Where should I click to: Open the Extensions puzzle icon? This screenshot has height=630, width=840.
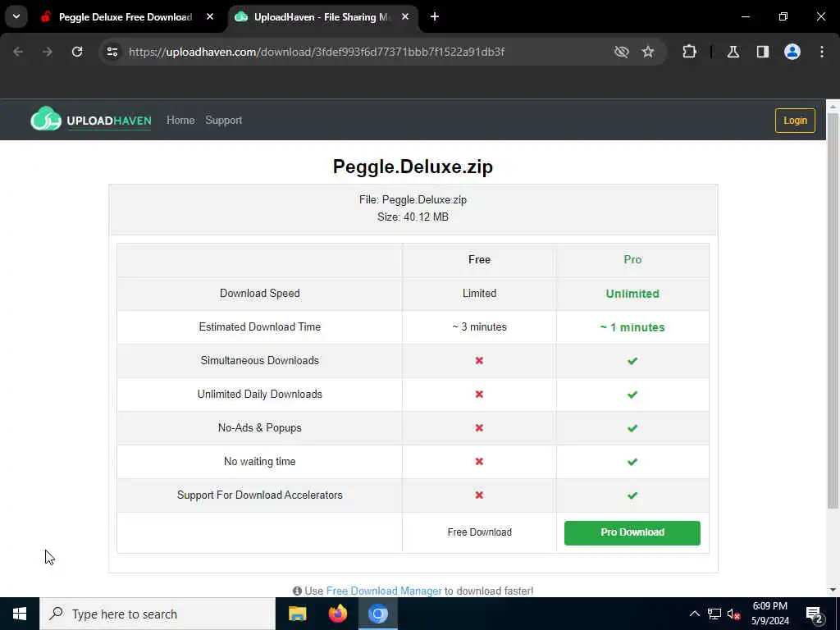689,52
